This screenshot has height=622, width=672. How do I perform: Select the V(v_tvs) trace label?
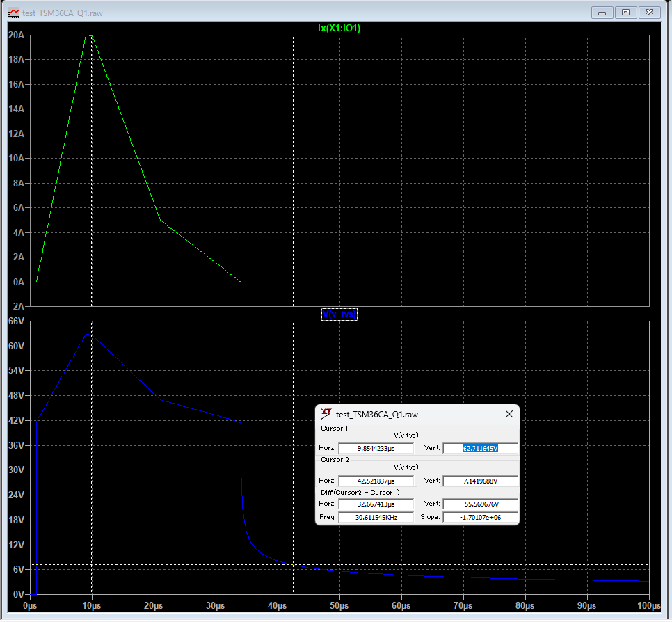click(339, 314)
